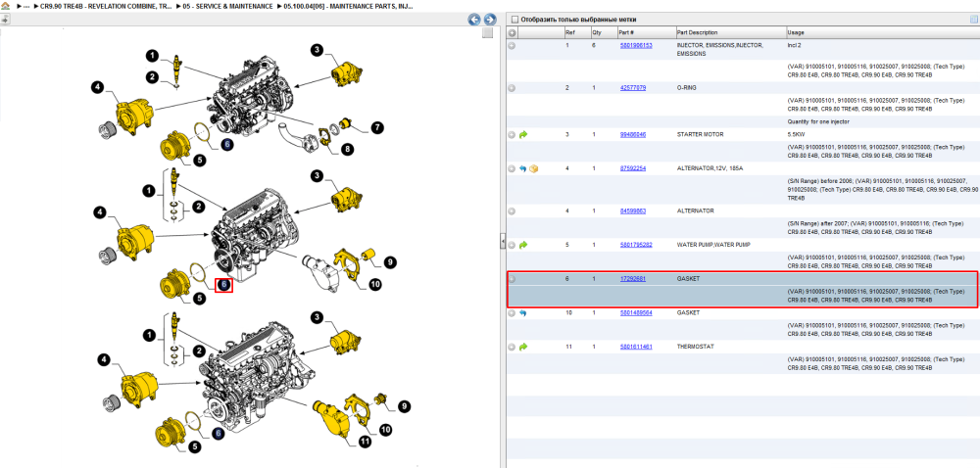Click the small arrow toolbar icon under the home icon

[5, 20]
